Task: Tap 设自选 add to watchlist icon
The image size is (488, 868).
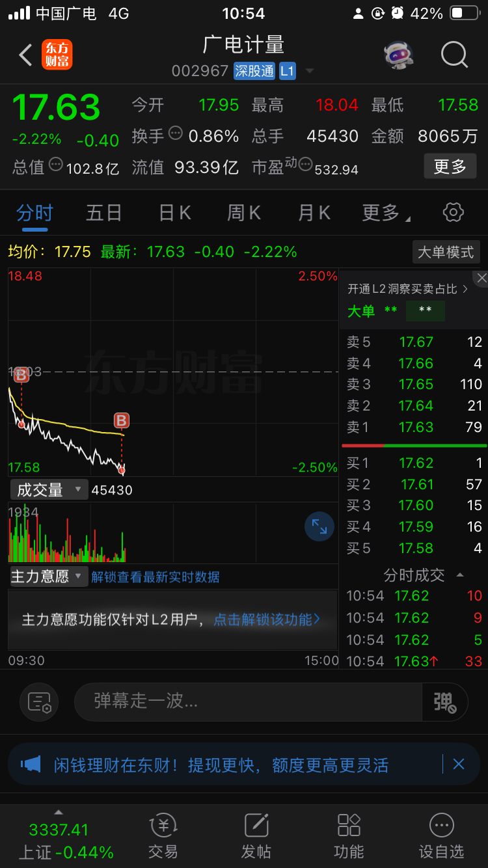Action: (441, 836)
